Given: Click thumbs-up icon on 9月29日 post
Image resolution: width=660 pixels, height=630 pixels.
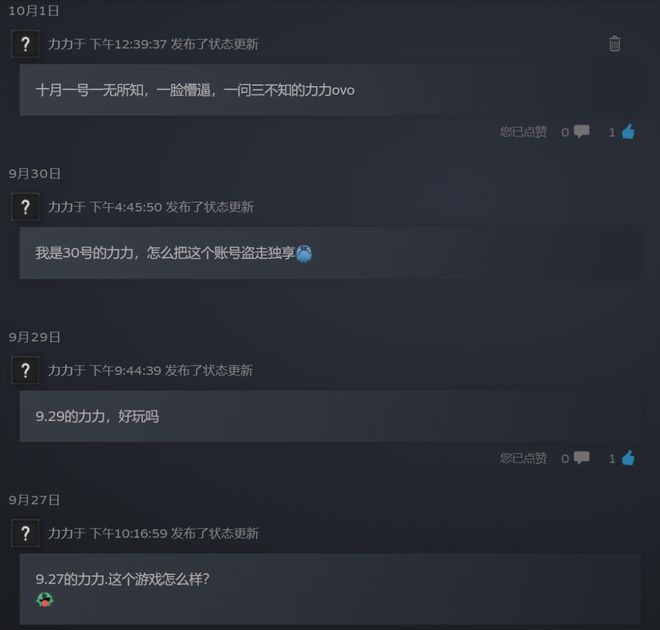Looking at the screenshot, I should 628,457.
